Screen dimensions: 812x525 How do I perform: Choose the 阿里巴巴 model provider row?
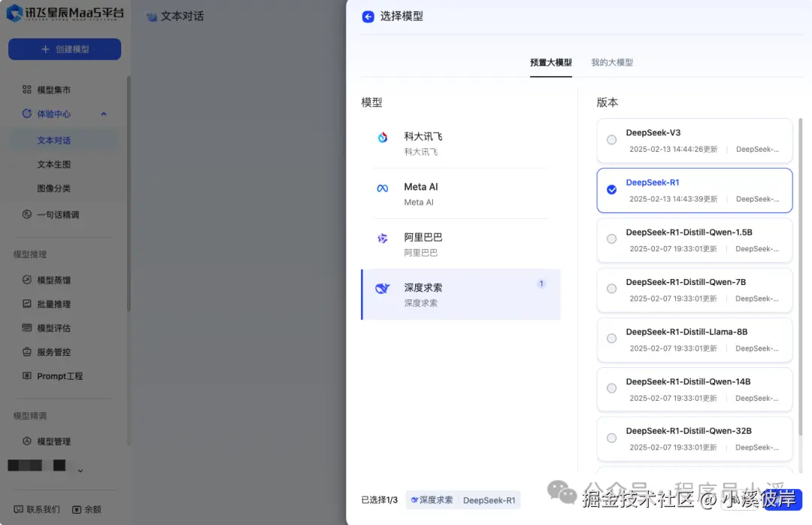(x=461, y=244)
